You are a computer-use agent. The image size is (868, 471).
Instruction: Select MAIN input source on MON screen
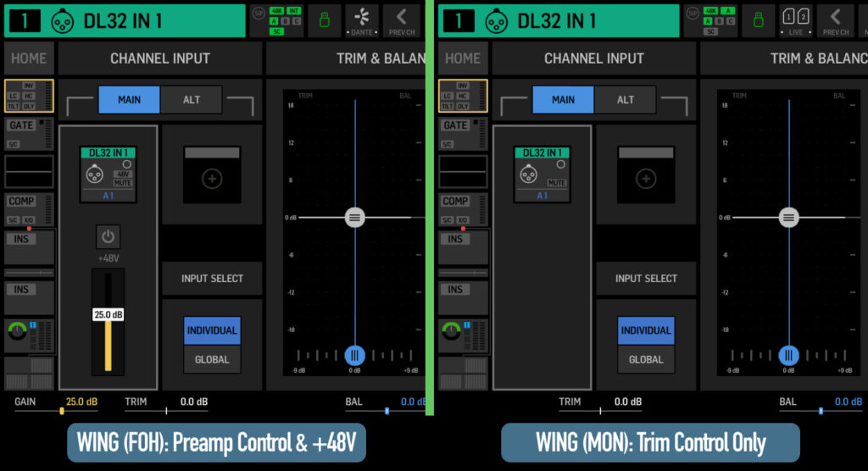tap(563, 100)
